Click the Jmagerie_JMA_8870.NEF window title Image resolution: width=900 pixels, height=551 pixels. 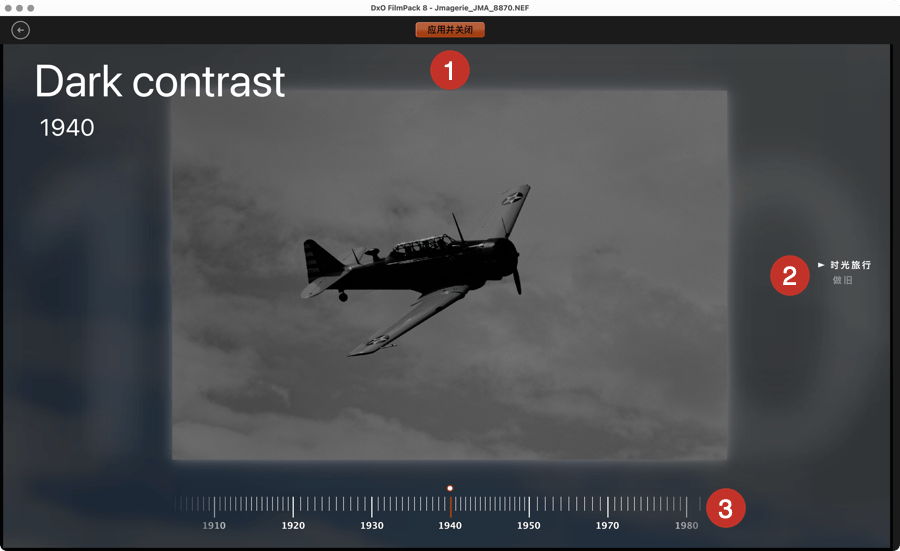point(449,8)
